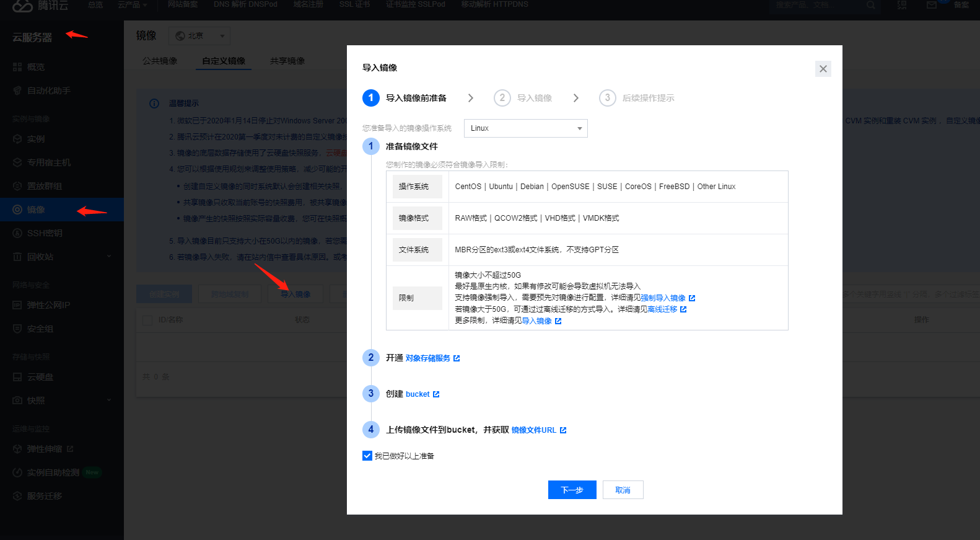Click step 2 circle 导入镜像 in wizard
The height and width of the screenshot is (540, 980).
click(x=502, y=98)
